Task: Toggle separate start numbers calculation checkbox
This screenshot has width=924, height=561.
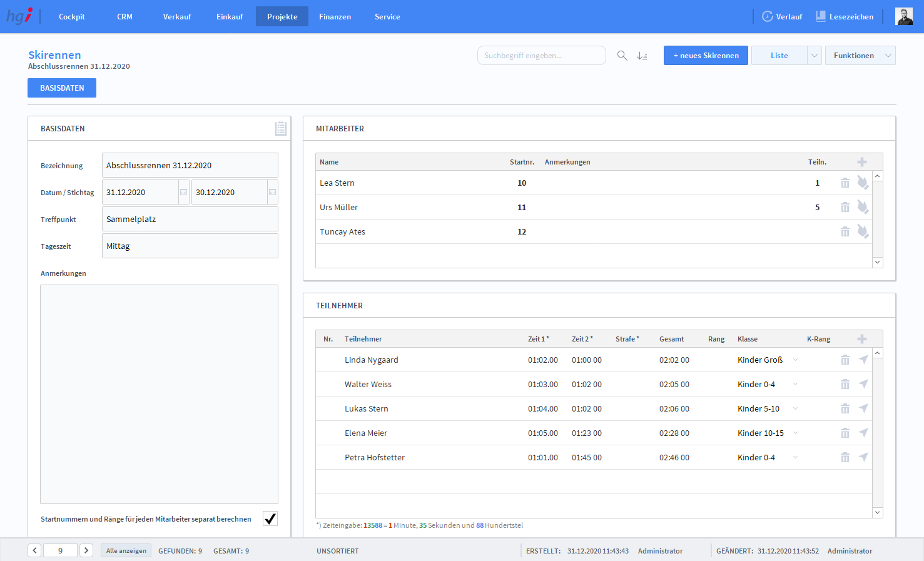Action: (x=270, y=518)
